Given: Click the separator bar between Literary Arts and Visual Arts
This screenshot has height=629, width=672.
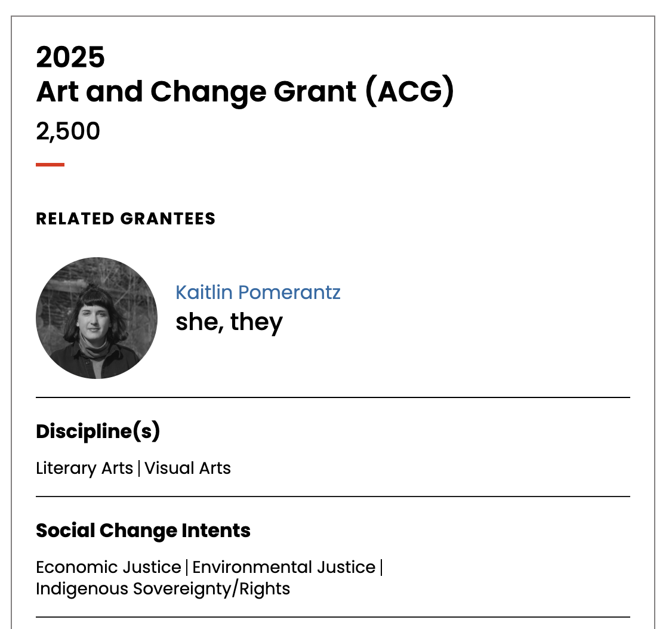Looking at the screenshot, I should point(139,468).
